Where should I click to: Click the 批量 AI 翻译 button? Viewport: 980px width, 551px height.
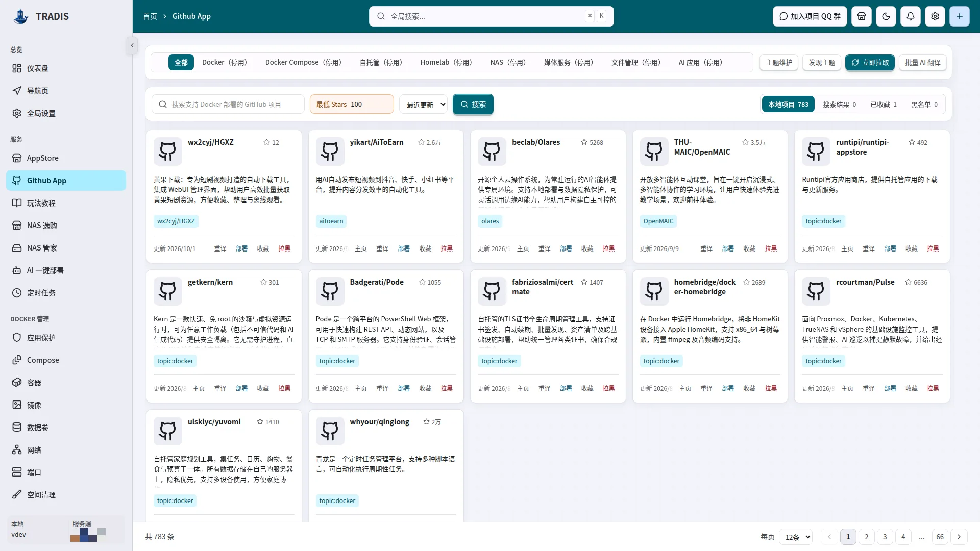point(923,62)
